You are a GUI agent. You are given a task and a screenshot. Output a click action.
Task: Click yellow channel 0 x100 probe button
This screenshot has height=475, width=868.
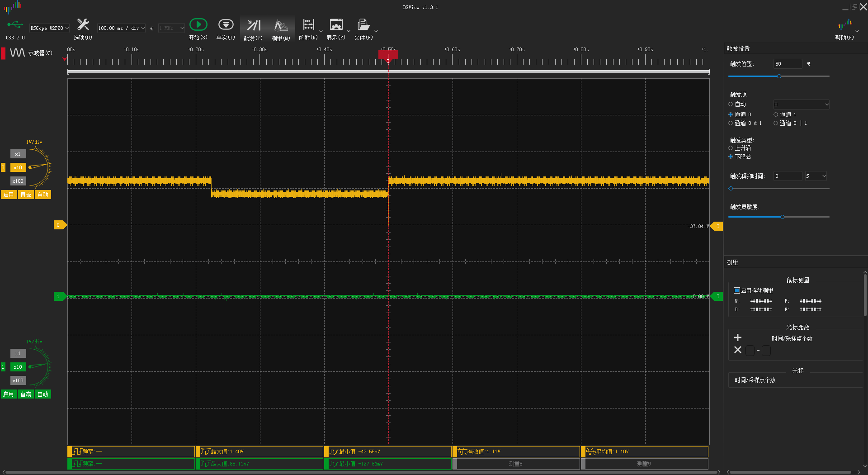[18, 181]
